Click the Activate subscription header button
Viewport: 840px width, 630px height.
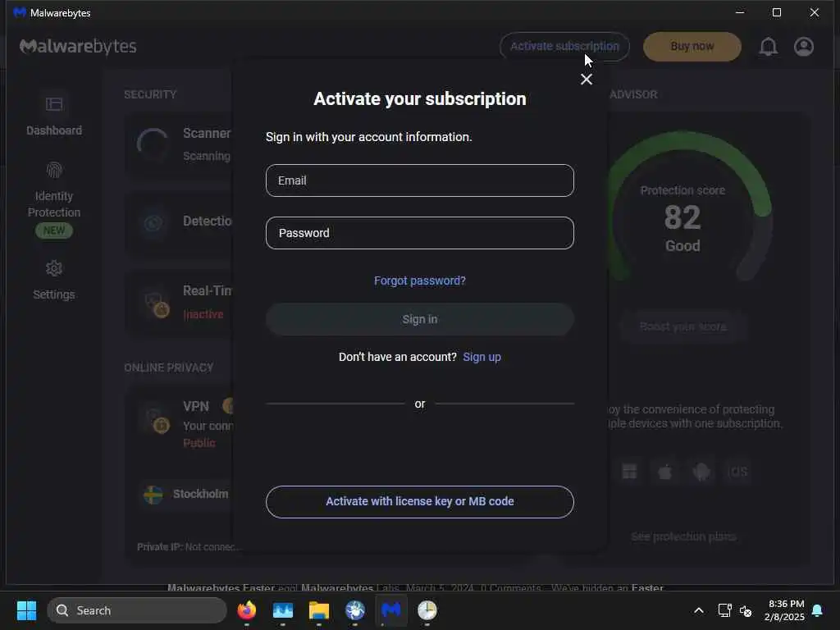point(564,47)
